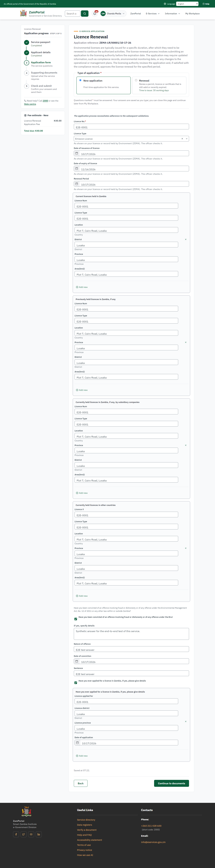Select the New application radio option
Viewport: 215px width, 868px height.
(80, 80)
